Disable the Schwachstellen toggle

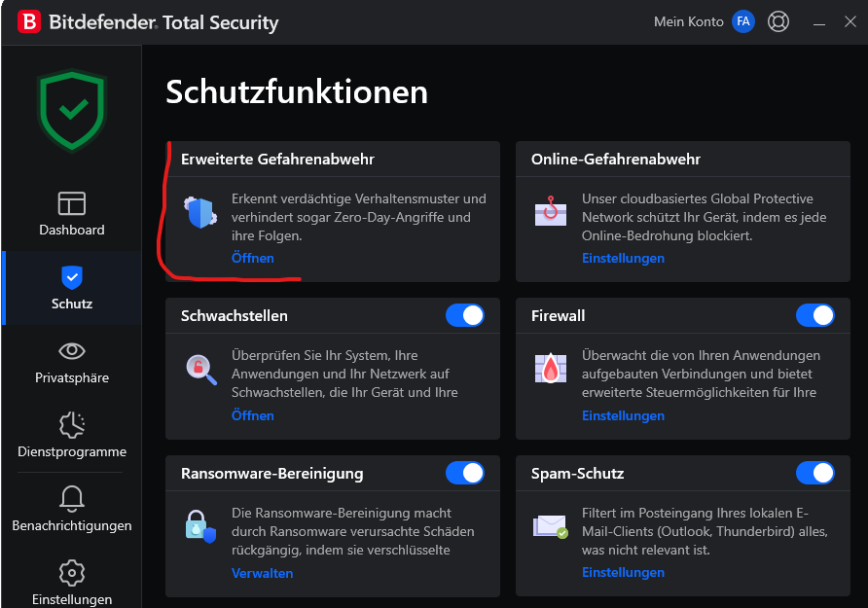[464, 315]
